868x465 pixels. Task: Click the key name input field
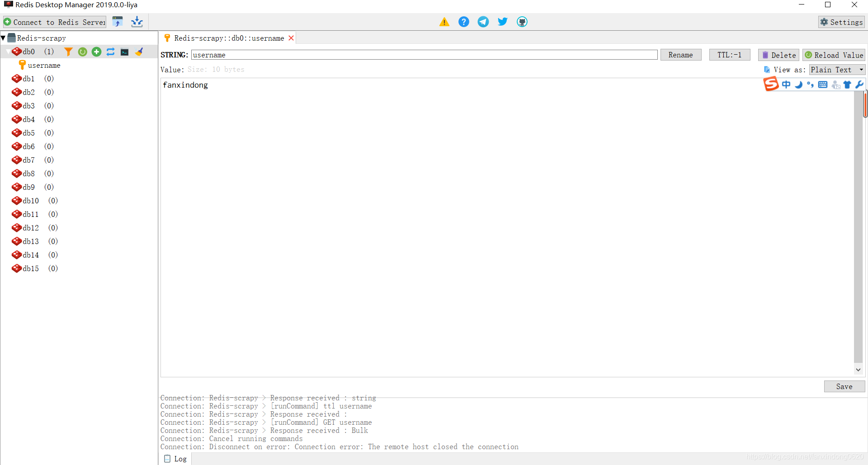click(424, 55)
